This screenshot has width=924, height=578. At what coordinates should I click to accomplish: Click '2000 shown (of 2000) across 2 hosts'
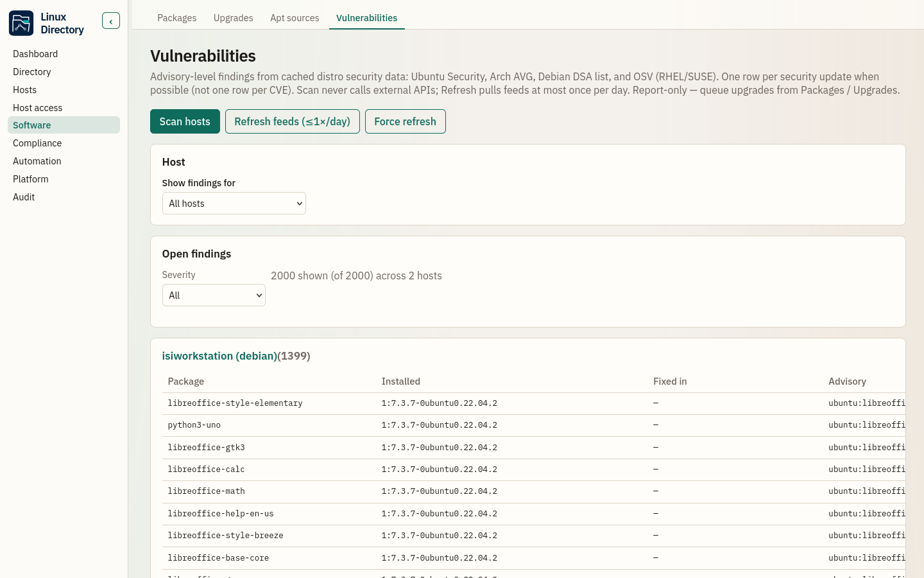click(x=356, y=276)
